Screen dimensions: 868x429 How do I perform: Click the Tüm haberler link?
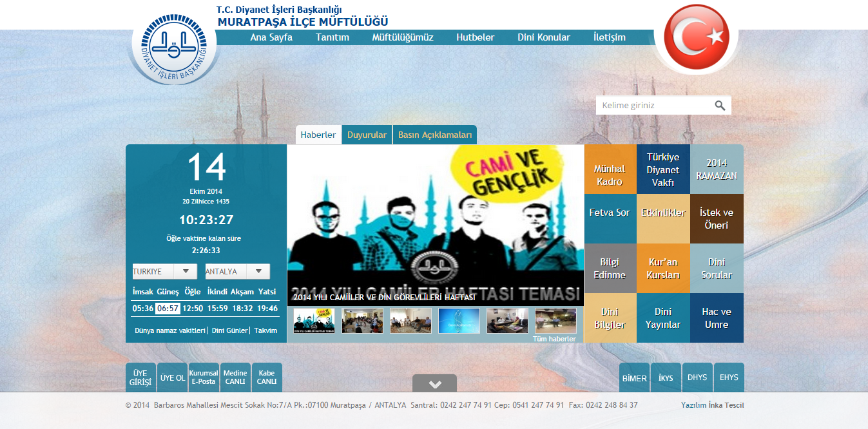click(554, 339)
